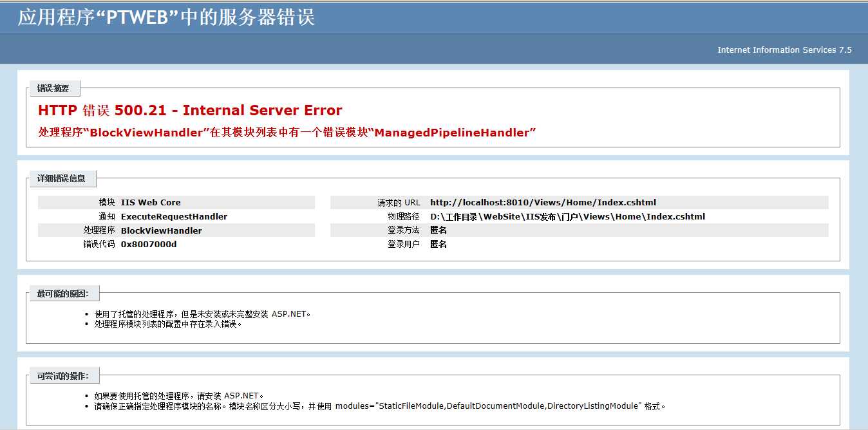Click the 'IIS Web Core' module value
This screenshot has width=868, height=430.
[151, 202]
